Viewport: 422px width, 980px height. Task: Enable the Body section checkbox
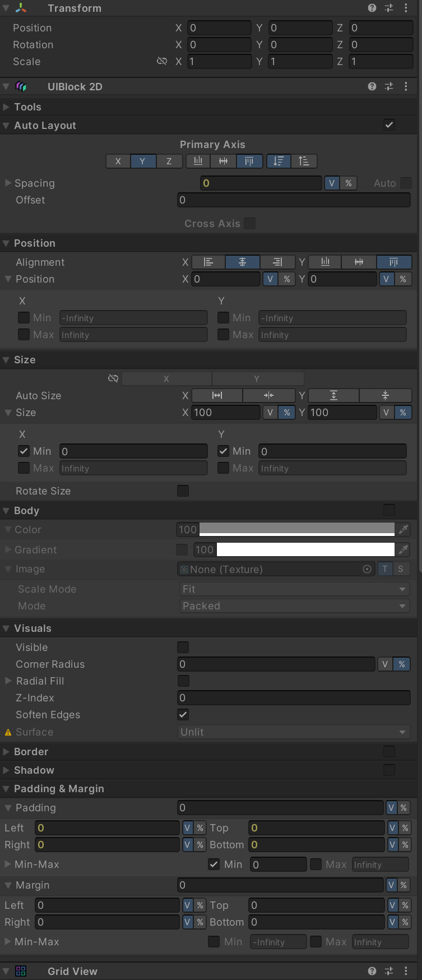[389, 510]
